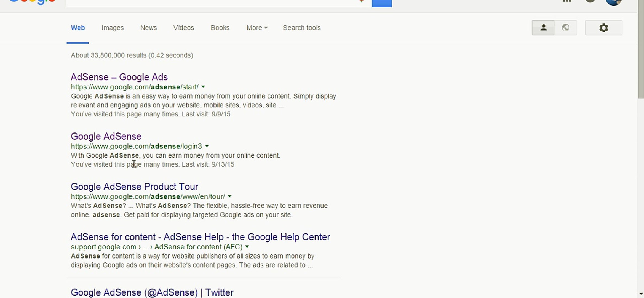Open the AdSense – Google Ads result

pyautogui.click(x=119, y=77)
